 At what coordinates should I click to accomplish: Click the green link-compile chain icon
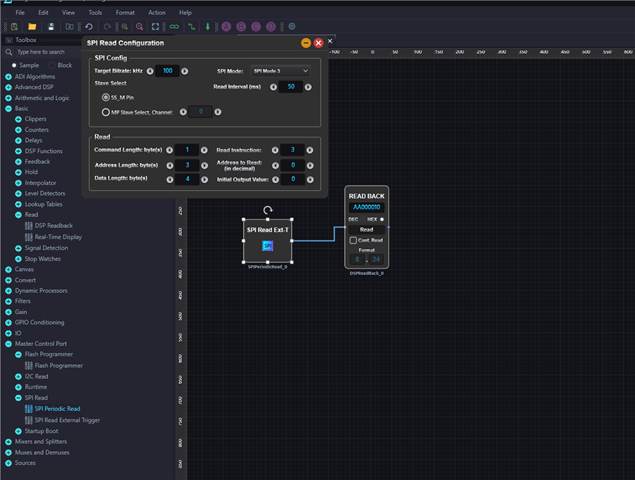[174, 27]
